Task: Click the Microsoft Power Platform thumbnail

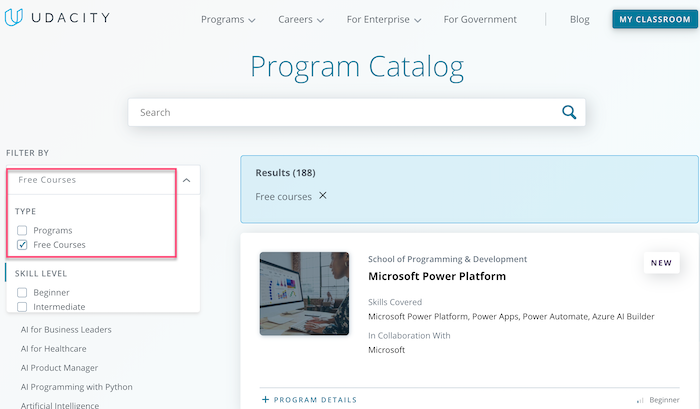Action: tap(304, 293)
